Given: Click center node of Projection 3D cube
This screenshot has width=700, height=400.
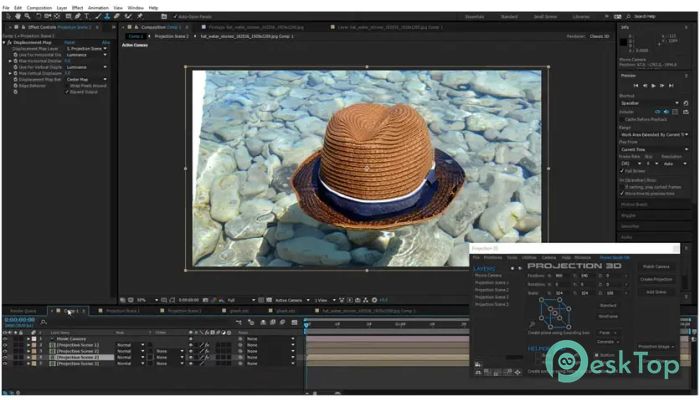Looking at the screenshot, I should point(554,312).
